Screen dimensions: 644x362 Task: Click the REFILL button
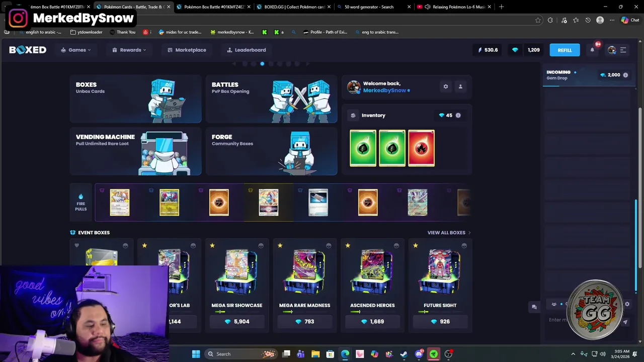565,50
